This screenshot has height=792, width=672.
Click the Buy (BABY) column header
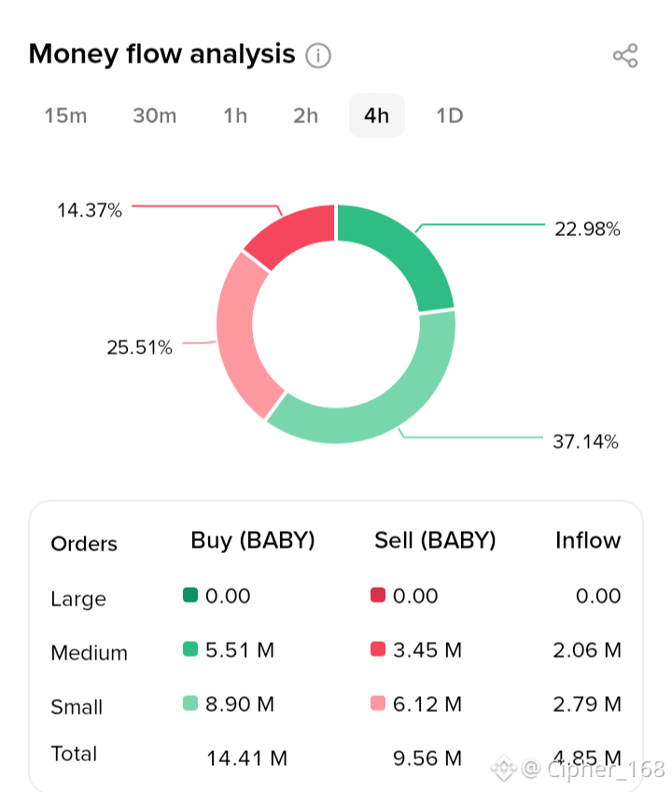click(253, 540)
